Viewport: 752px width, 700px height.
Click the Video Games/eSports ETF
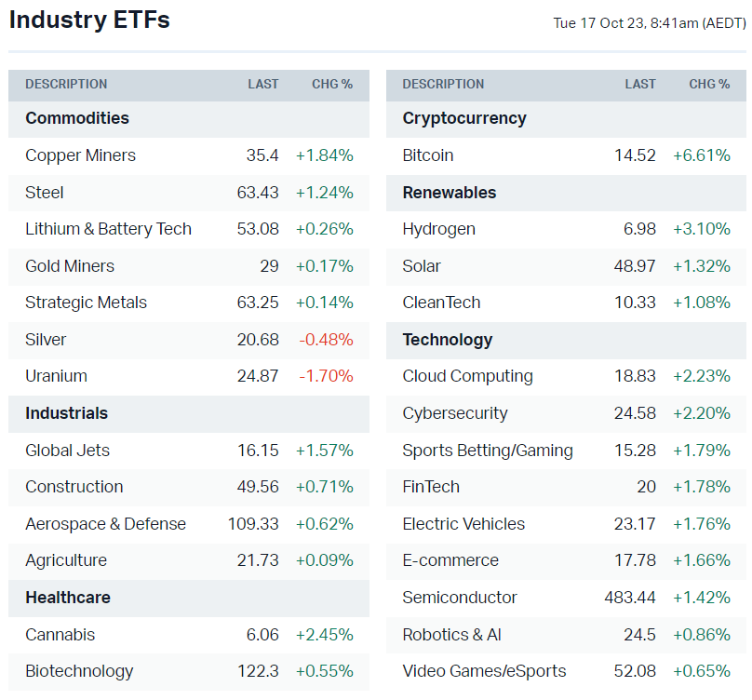pos(484,671)
